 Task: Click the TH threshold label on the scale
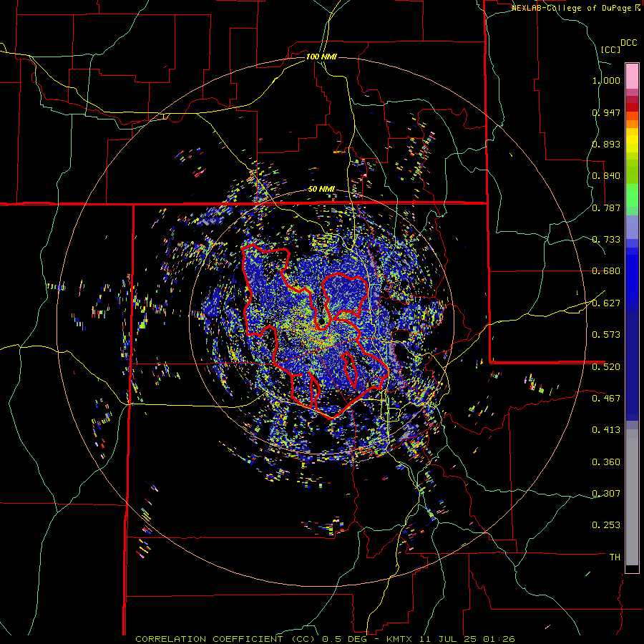pos(615,557)
